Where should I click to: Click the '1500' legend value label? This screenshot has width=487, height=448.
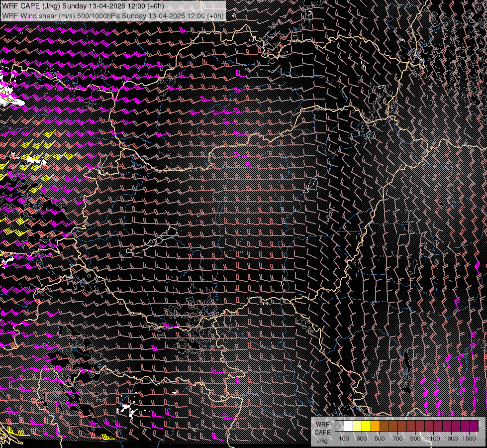pos(469,439)
